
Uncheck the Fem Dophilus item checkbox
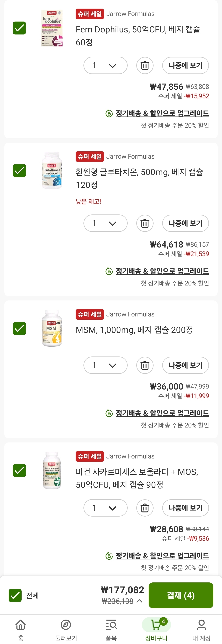pos(20,28)
